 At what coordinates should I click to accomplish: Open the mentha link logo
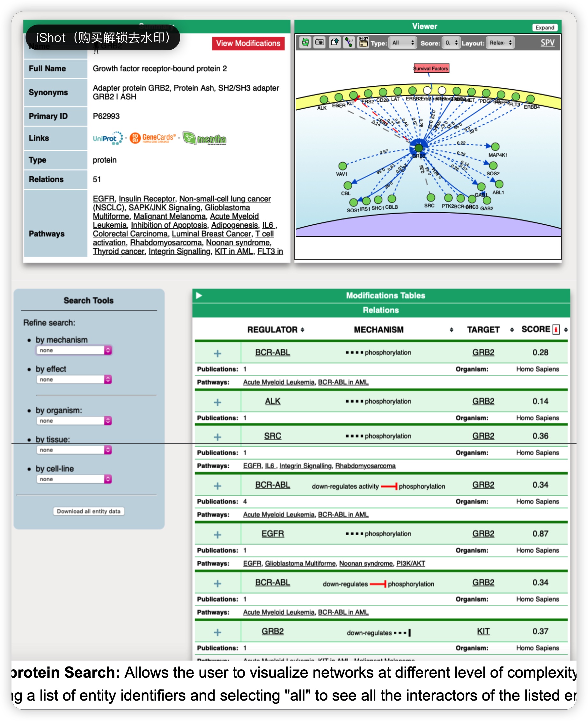pyautogui.click(x=205, y=138)
